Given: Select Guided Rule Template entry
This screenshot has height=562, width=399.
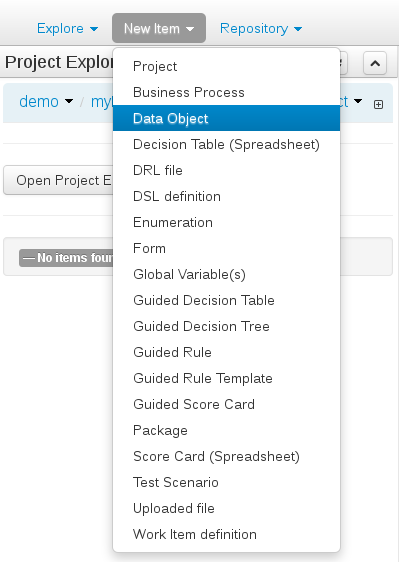Looking at the screenshot, I should tap(226, 378).
